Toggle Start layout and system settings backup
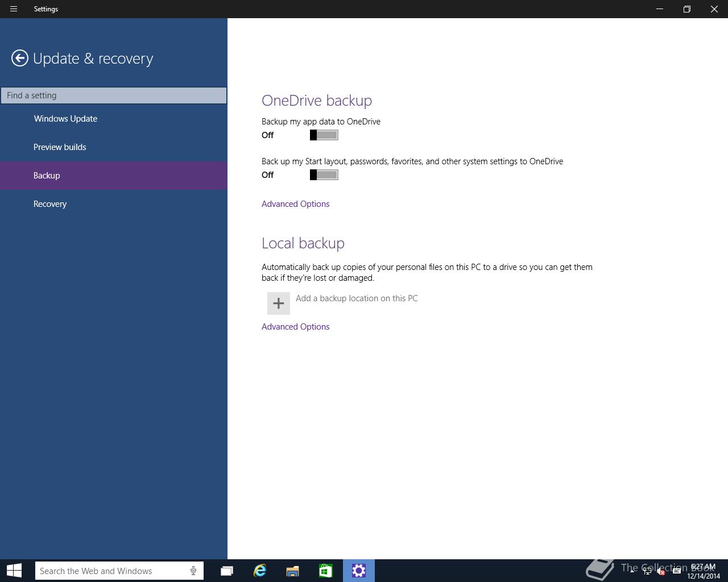The height and width of the screenshot is (582, 728). click(x=324, y=175)
